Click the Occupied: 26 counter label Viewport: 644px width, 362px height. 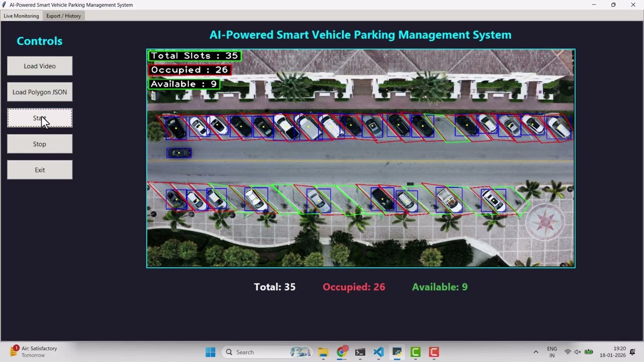click(354, 287)
